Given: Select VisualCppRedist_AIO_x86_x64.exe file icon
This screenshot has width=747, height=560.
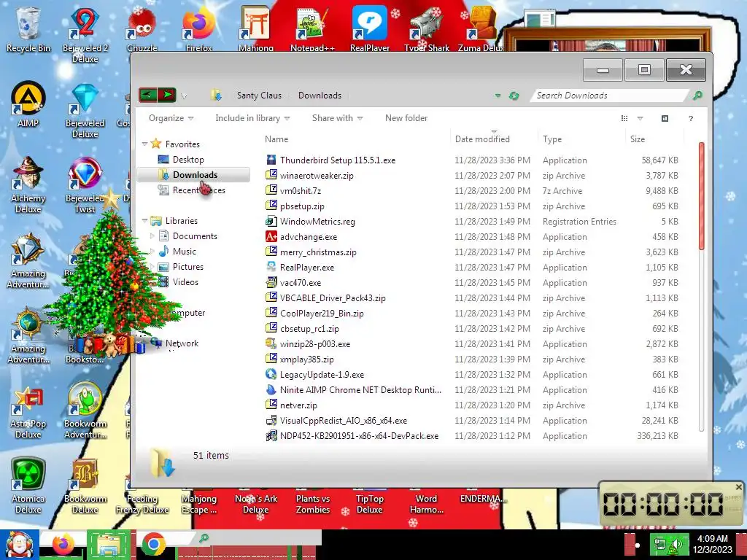Looking at the screenshot, I should click(271, 421).
